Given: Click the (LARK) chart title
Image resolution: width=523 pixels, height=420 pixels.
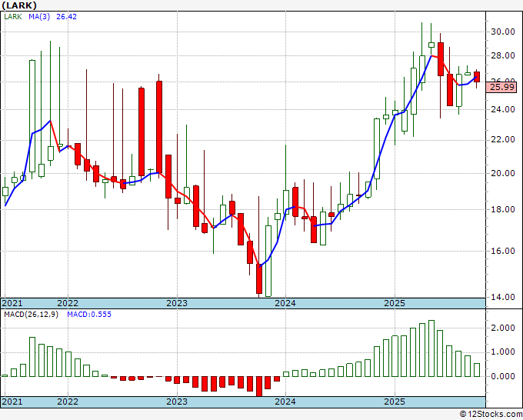Looking at the screenshot, I should pyautogui.click(x=19, y=5).
